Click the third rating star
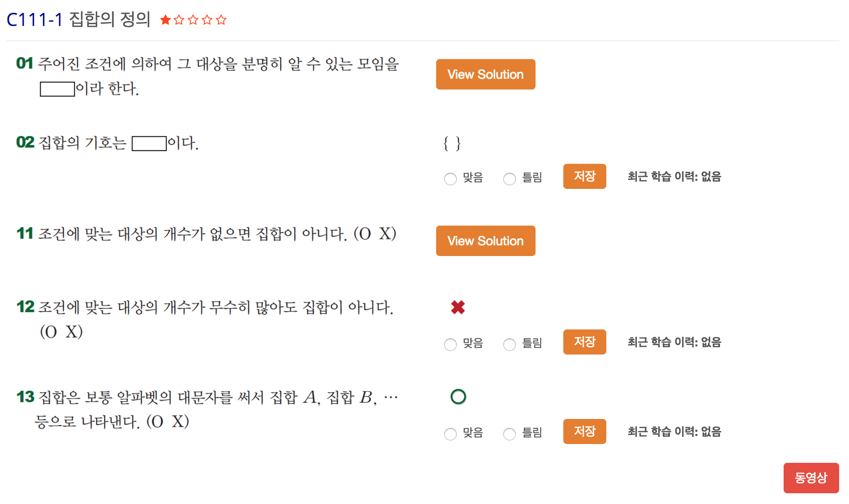 tap(193, 20)
